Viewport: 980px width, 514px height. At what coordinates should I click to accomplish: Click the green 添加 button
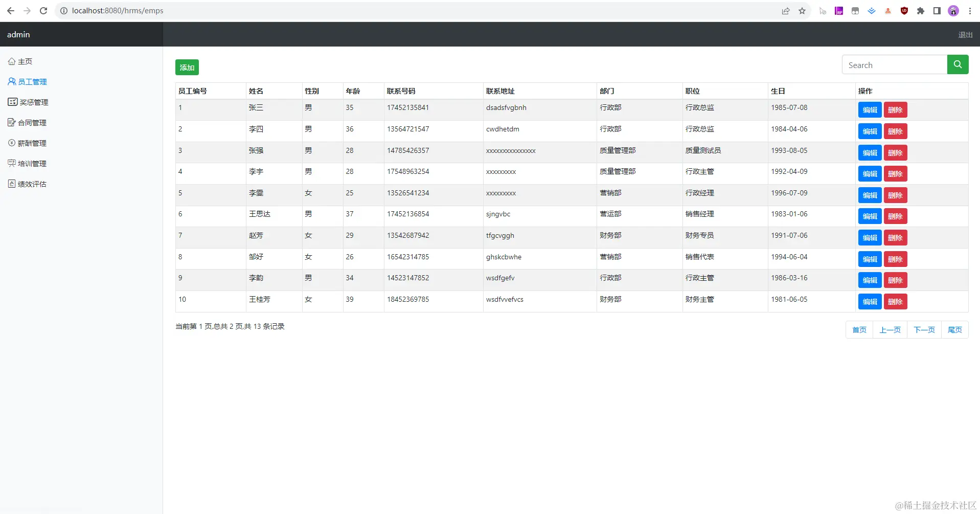(187, 68)
